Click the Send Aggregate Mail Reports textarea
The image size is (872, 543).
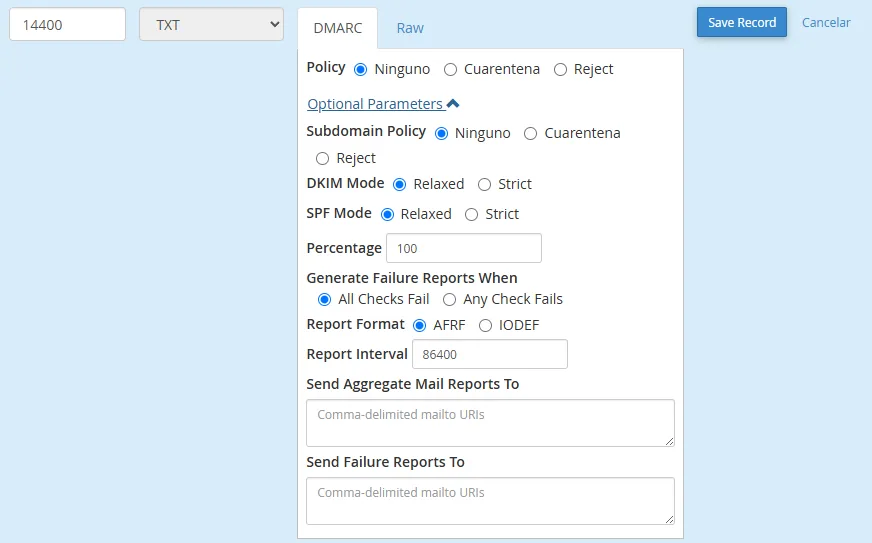pyautogui.click(x=490, y=422)
